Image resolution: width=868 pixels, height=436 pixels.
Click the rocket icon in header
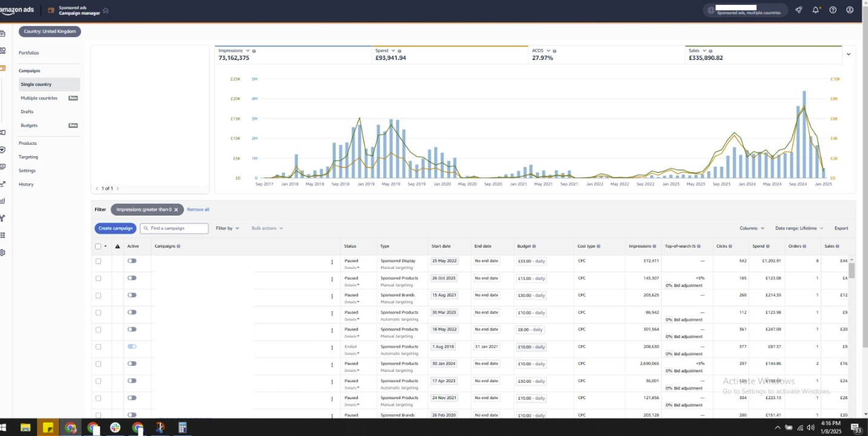coord(798,10)
